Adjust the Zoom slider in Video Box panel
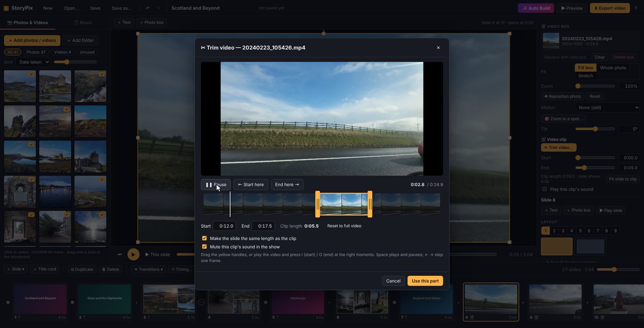This screenshot has width=644, height=328. [595, 86]
